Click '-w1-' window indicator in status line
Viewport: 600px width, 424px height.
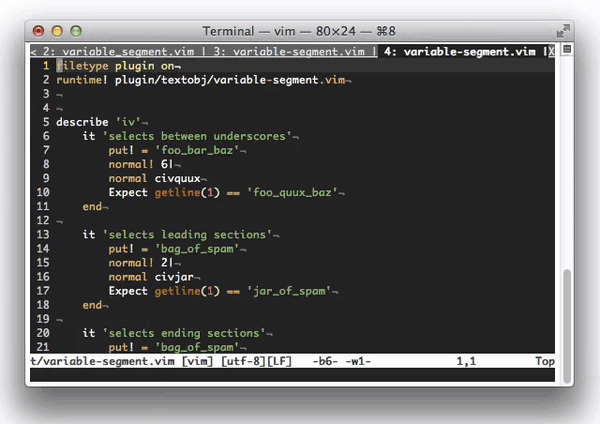coord(358,361)
